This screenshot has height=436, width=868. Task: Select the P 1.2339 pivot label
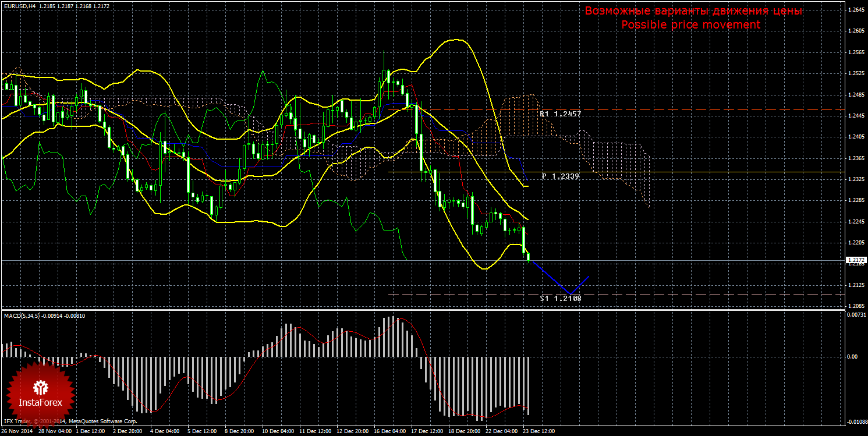(559, 176)
